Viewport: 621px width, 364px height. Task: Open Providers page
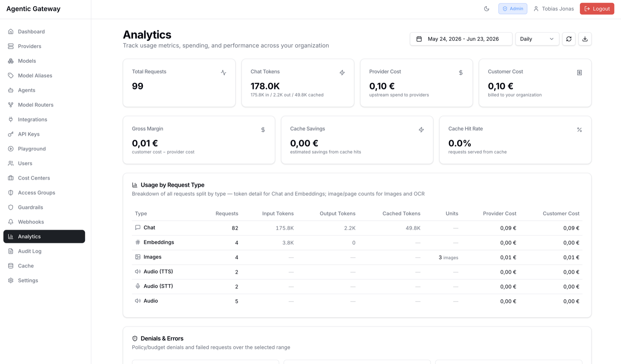coord(44,46)
